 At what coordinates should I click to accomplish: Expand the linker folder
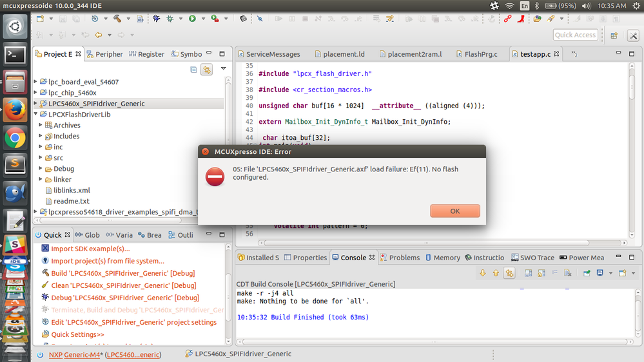[x=41, y=179]
